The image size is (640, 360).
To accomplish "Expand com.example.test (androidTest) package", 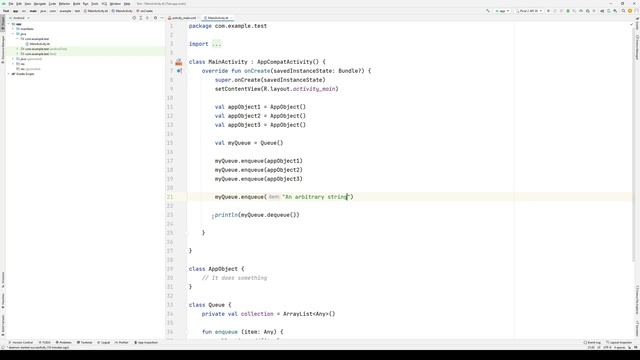I will (x=18, y=49).
